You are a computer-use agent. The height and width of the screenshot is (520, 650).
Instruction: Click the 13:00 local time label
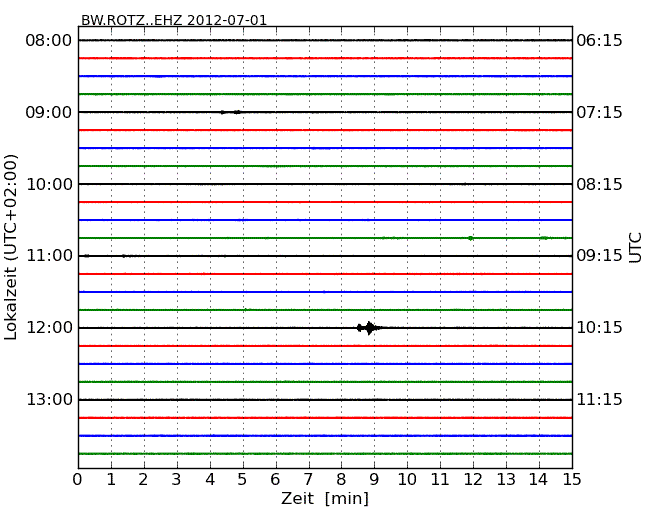(49, 399)
